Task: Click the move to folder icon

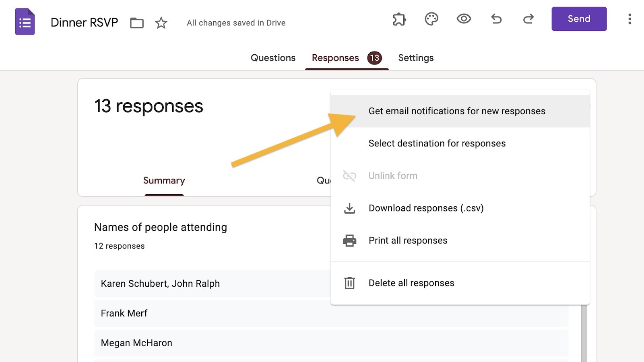Action: (x=137, y=23)
